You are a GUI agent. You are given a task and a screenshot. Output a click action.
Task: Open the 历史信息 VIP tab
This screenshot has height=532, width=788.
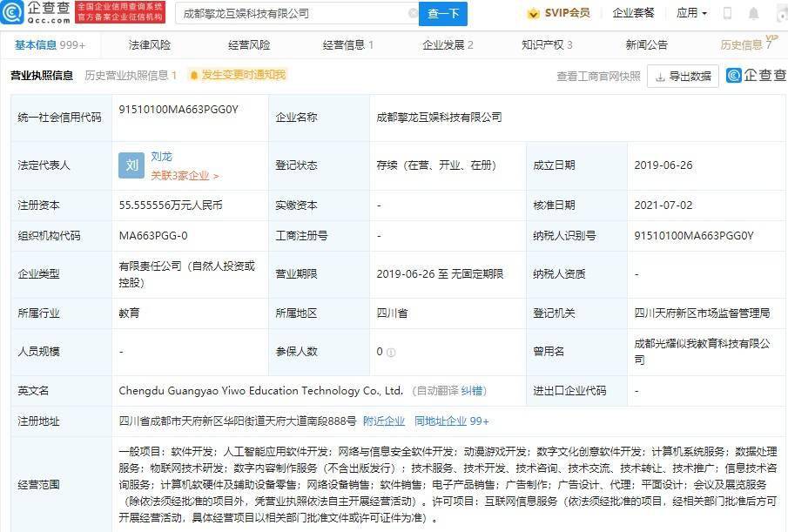coord(748,44)
